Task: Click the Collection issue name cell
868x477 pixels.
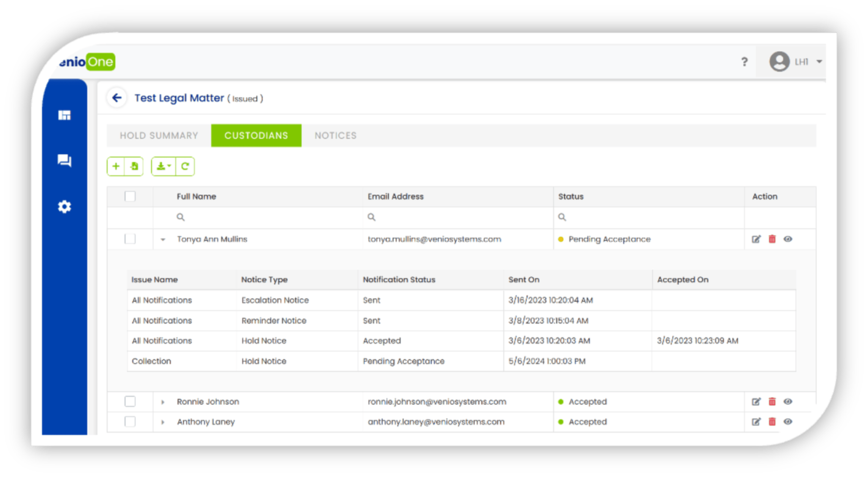Action: 151,361
